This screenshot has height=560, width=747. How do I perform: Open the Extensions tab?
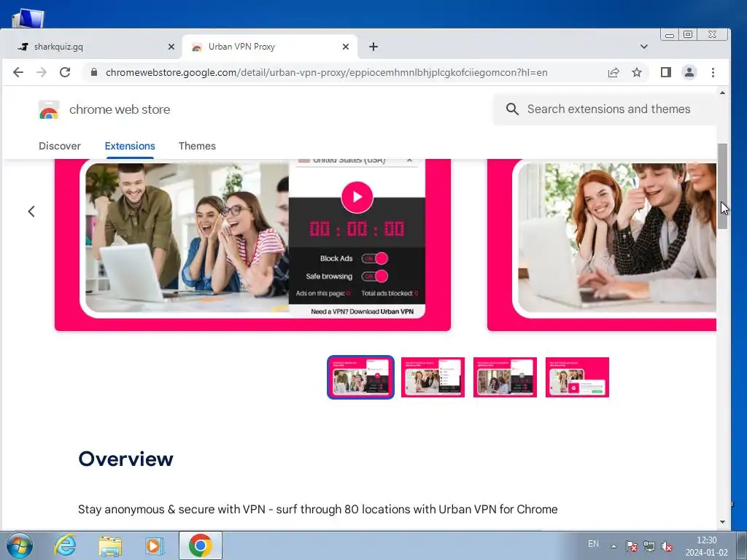coord(130,146)
